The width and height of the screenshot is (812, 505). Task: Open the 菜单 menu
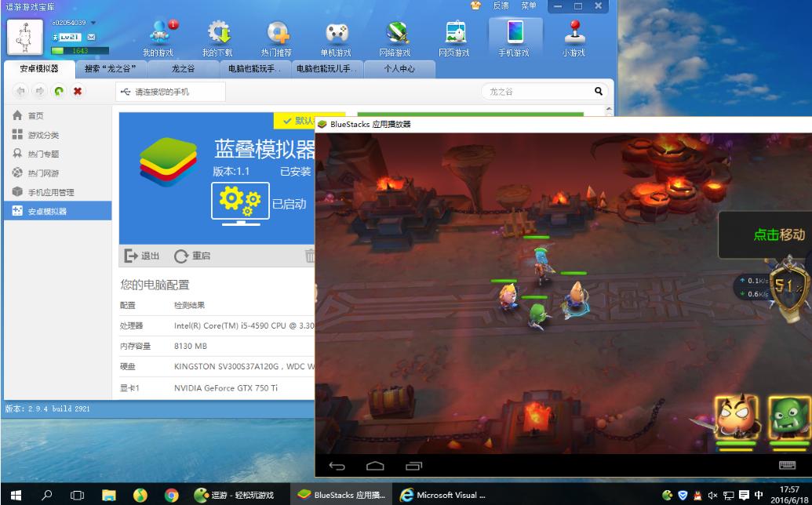pyautogui.click(x=529, y=5)
